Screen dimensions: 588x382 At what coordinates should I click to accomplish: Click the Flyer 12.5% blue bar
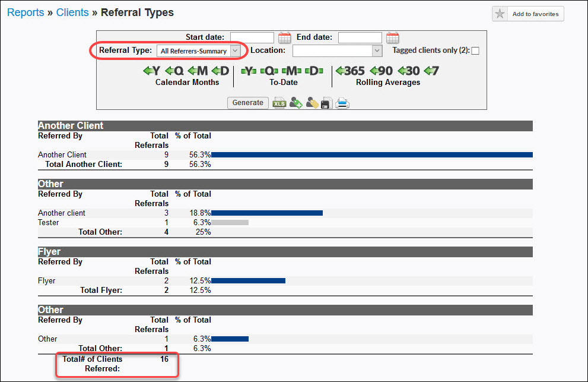click(x=248, y=280)
